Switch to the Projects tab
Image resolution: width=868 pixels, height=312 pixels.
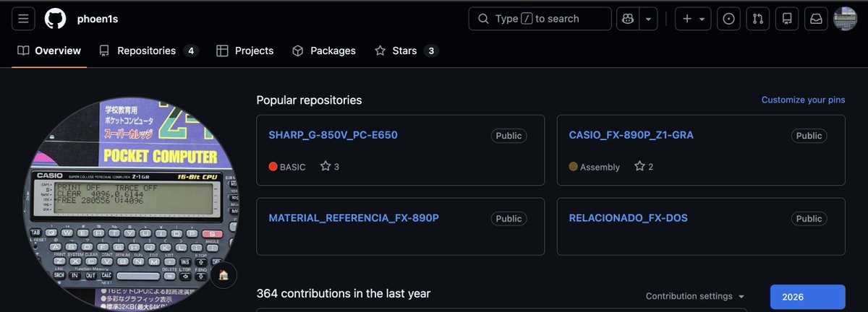[x=244, y=51]
